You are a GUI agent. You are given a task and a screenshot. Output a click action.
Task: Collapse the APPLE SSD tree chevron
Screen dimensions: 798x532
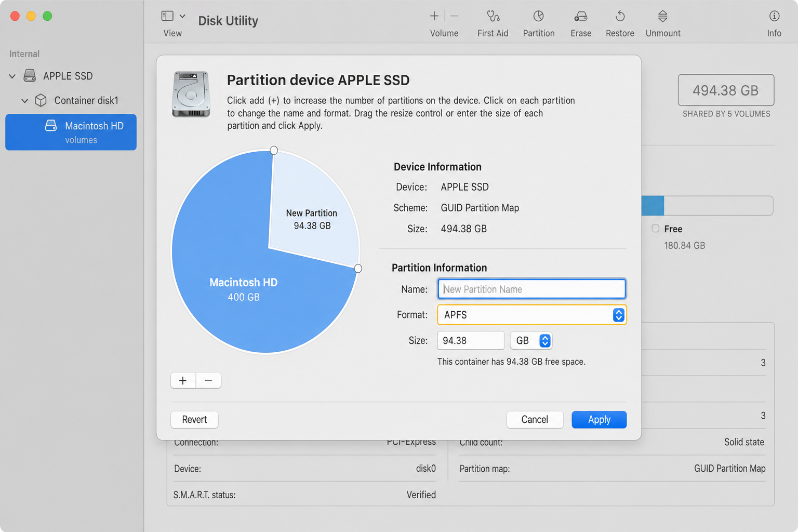point(12,76)
